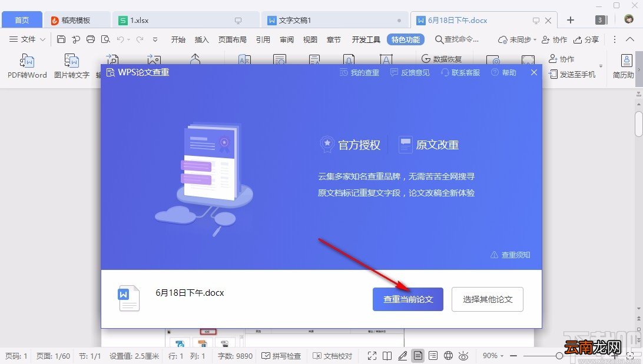643x364 pixels.
Task: Open 我的查重 in dialog header
Action: coord(360,72)
